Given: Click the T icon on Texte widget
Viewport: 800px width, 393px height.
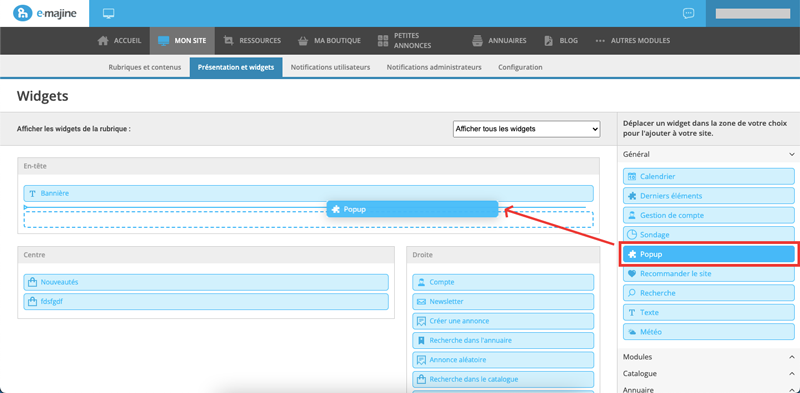Looking at the screenshot, I should point(632,312).
